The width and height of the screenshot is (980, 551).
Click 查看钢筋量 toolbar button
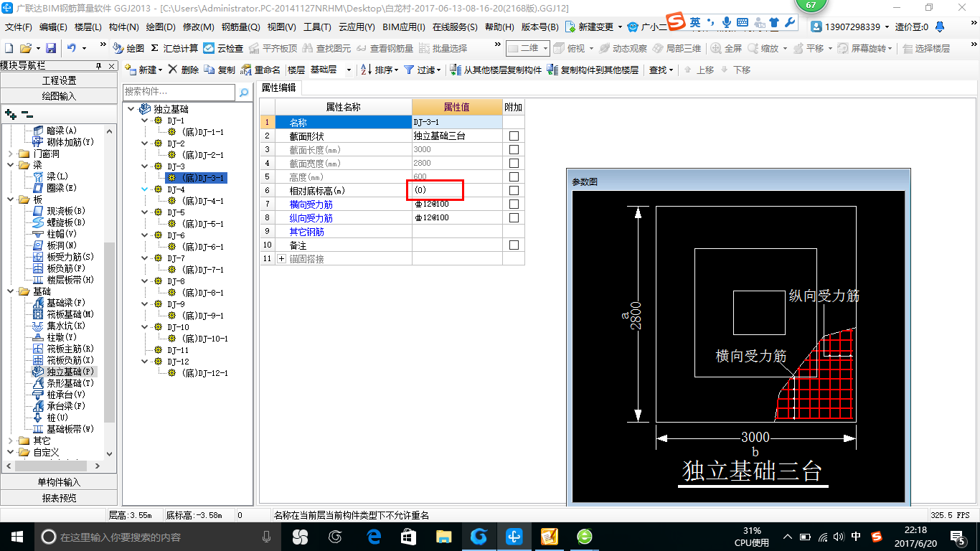385,48
